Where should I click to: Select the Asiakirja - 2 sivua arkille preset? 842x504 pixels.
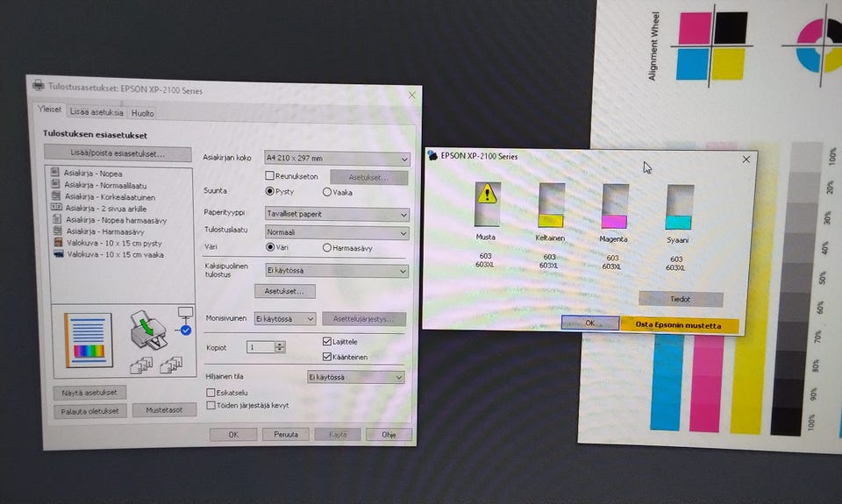pyautogui.click(x=99, y=209)
